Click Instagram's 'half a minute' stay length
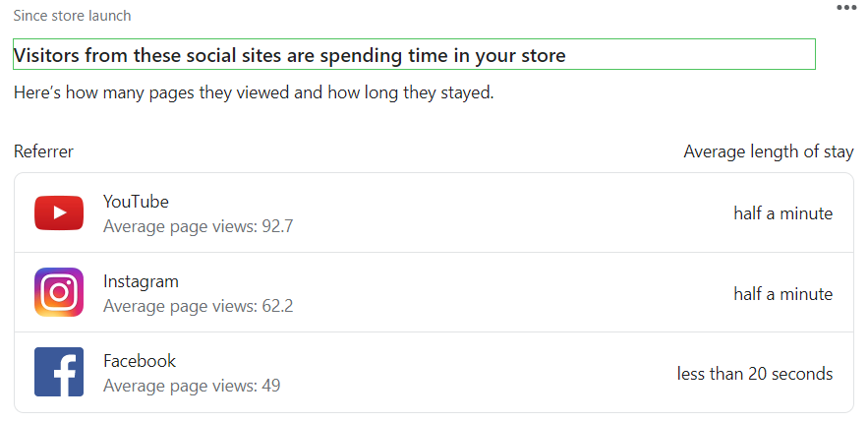868x422 pixels. 782,294
